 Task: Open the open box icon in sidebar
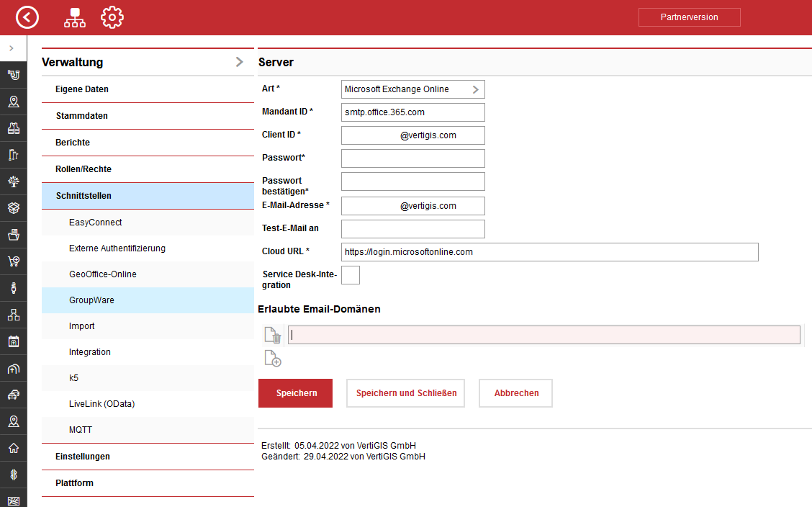[14, 207]
